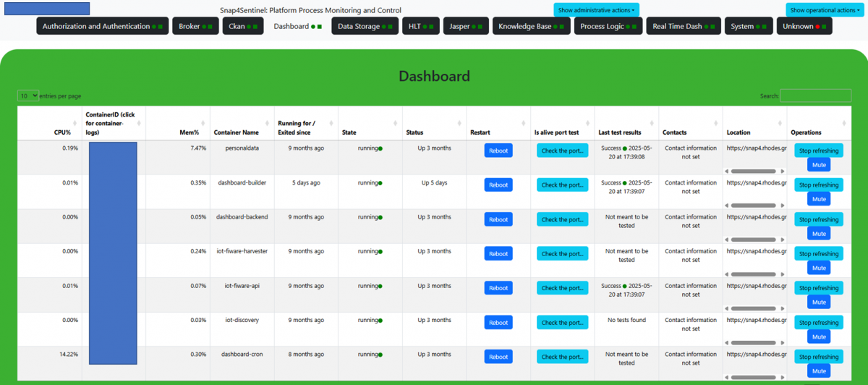Open Show administrative actions dropdown
The height and width of the screenshot is (385, 868).
596,10
